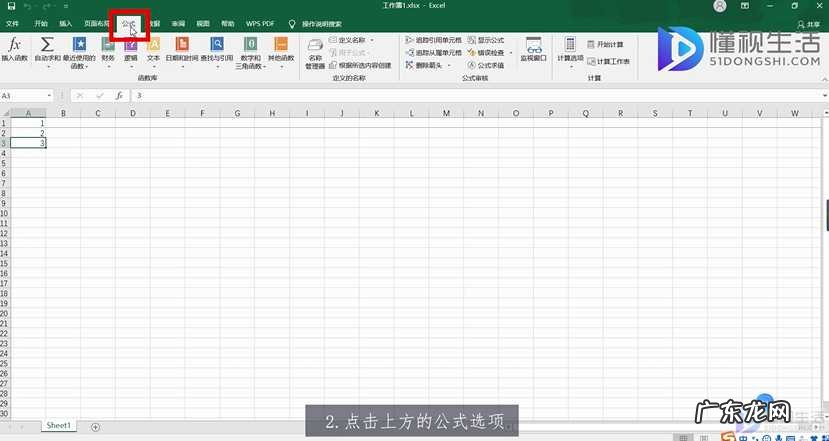The image size is (829, 441).
Task: Select row 10 header
Action: pos(4,213)
